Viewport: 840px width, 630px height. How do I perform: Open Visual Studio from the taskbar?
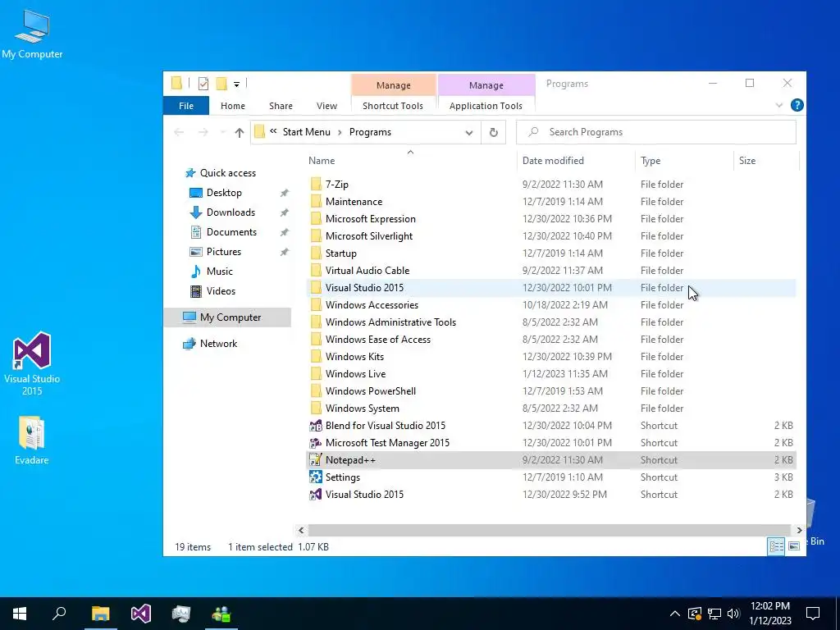(140, 614)
